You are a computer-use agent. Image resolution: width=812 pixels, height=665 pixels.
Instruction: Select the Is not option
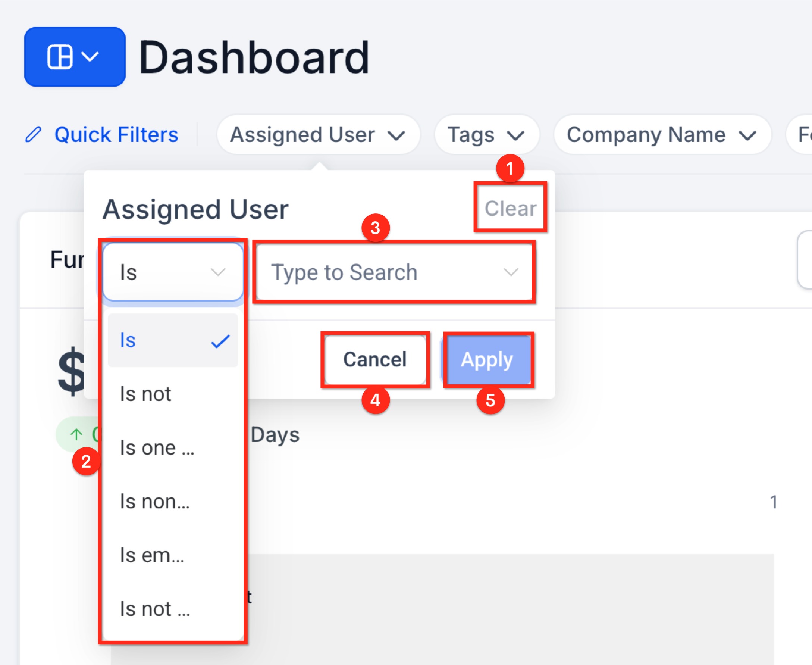[146, 394]
